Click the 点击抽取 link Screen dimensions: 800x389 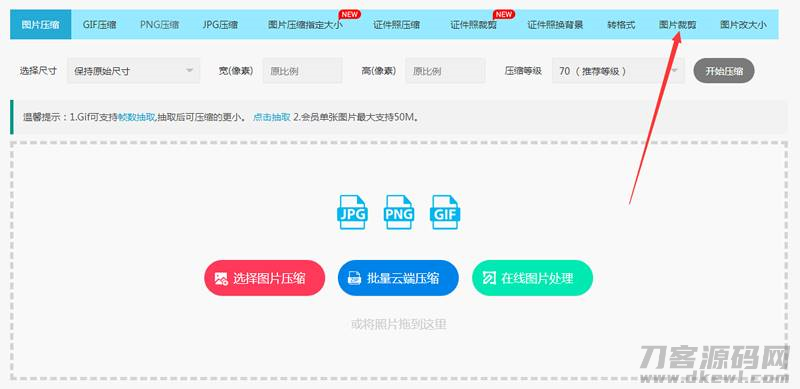click(272, 117)
